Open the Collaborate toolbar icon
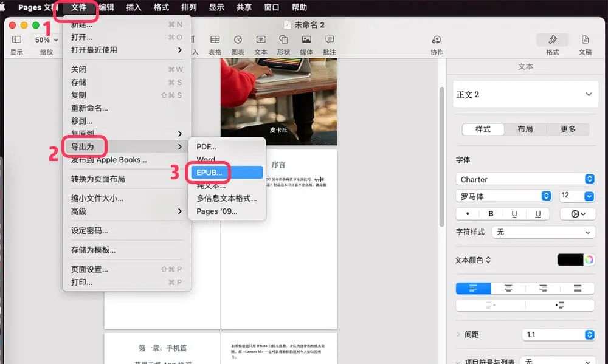608x364 pixels. click(436, 39)
